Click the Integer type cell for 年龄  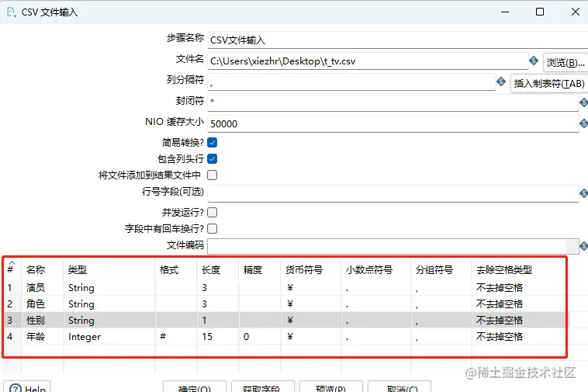pos(109,336)
